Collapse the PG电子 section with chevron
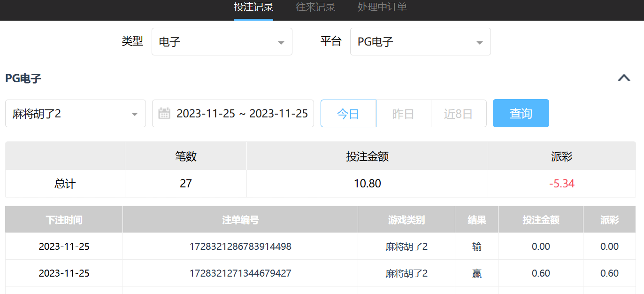Viewport: 644px width, 294px height. (x=624, y=78)
